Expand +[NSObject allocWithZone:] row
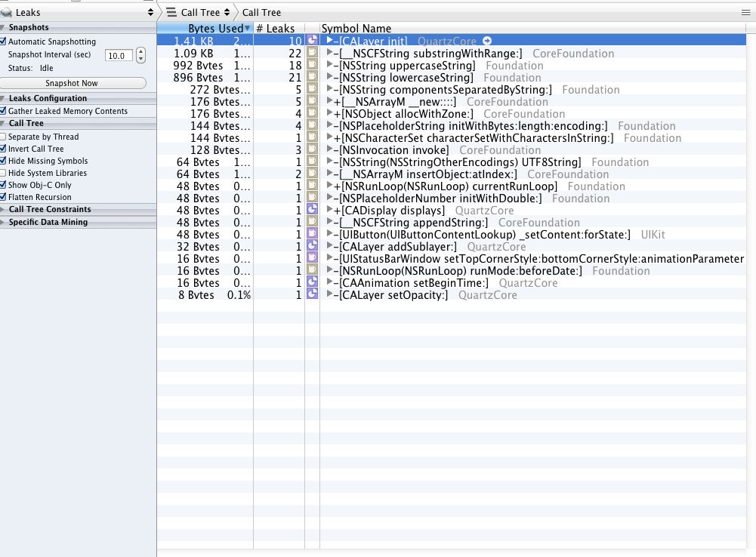Image resolution: width=756 pixels, height=557 pixels. point(330,112)
